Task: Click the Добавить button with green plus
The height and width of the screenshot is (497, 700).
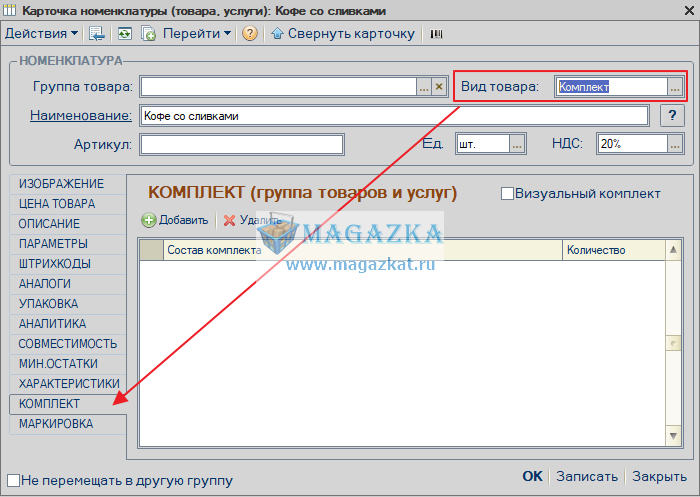Action: [x=175, y=220]
